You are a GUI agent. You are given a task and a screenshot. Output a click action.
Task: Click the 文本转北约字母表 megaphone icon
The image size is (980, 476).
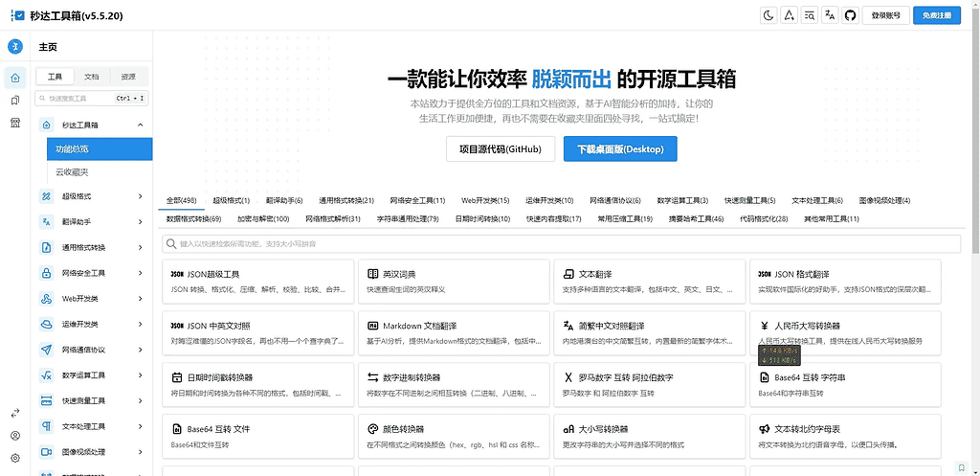(x=764, y=429)
